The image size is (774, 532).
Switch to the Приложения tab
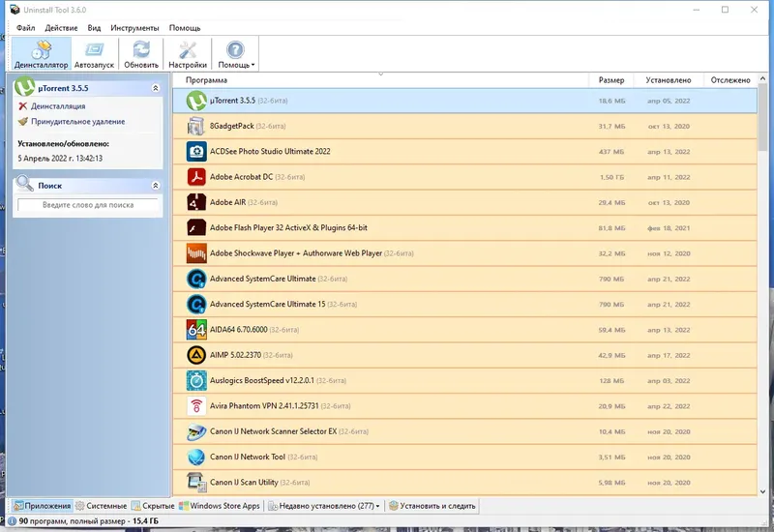point(43,506)
